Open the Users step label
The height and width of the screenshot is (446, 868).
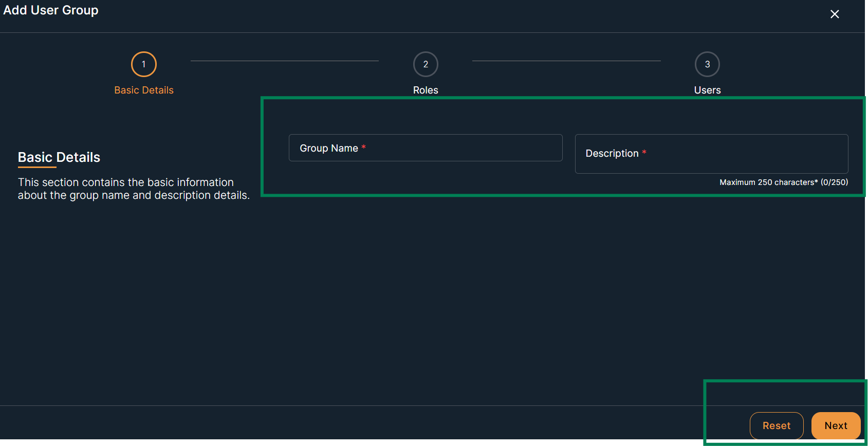point(707,90)
